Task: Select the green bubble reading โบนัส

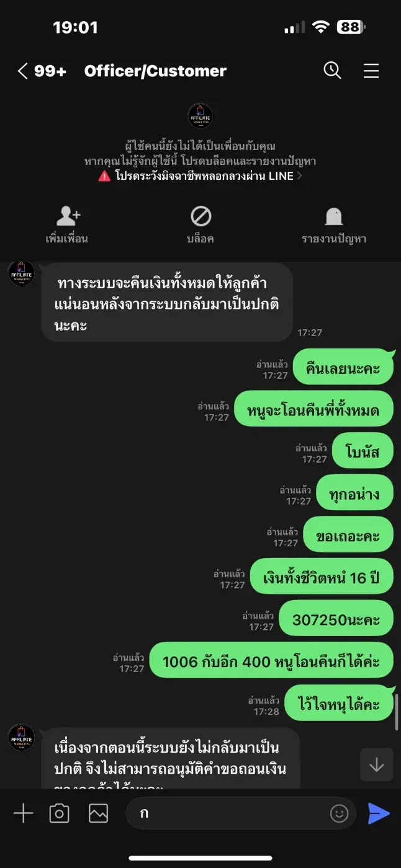Action: (363, 451)
